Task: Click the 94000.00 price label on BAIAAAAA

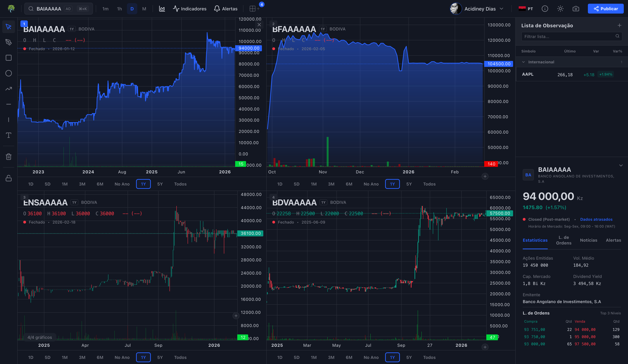Action: [x=249, y=48]
